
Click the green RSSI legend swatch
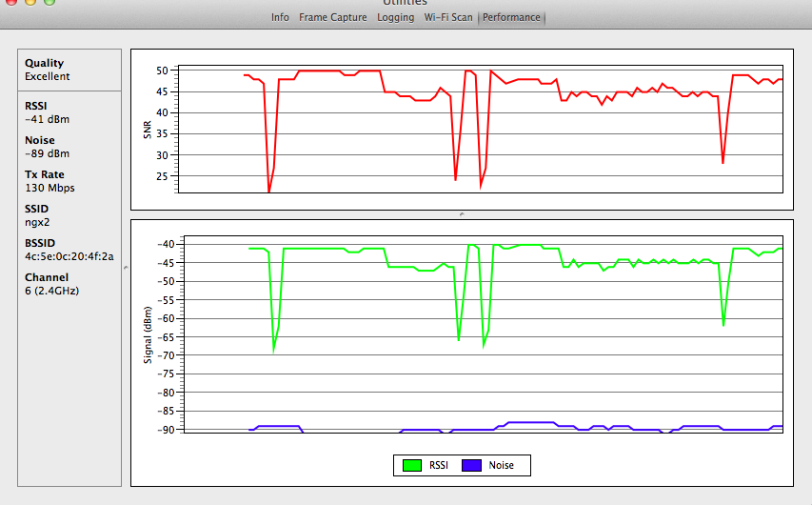coord(412,465)
